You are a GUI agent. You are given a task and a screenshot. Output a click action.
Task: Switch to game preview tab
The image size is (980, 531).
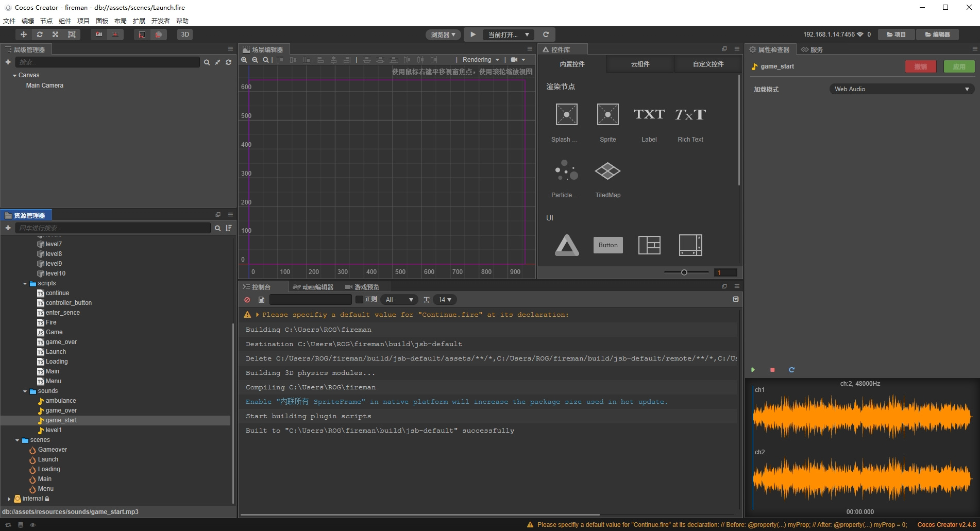pos(362,287)
